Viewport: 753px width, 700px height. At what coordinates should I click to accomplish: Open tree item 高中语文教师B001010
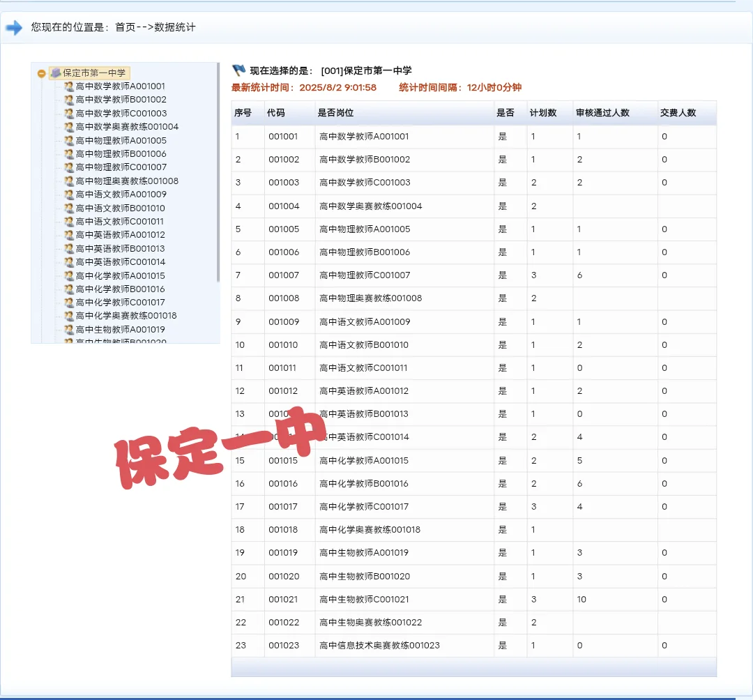pos(120,208)
